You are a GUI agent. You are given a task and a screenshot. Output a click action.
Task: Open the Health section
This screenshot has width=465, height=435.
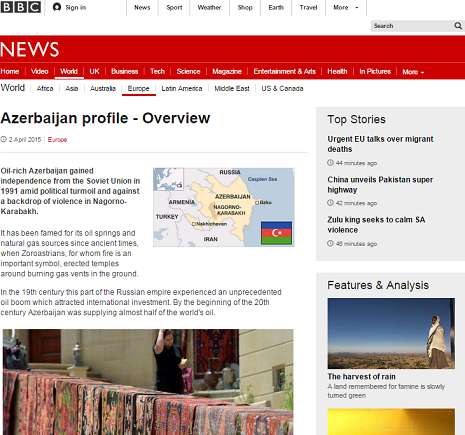click(x=337, y=71)
